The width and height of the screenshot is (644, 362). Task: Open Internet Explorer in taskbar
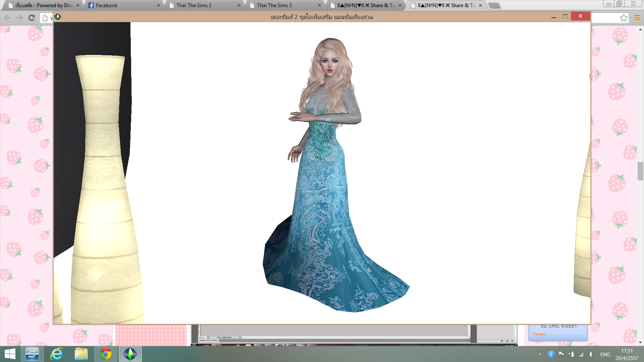(57, 354)
